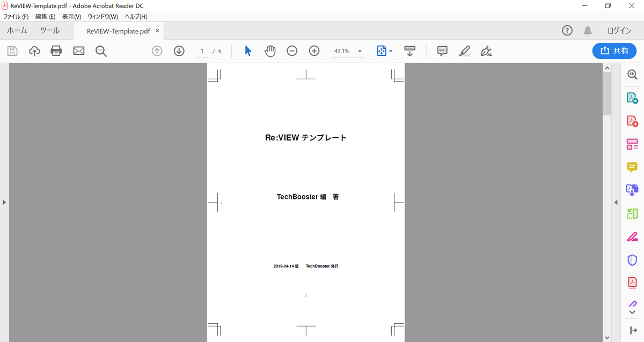The width and height of the screenshot is (644, 342).
Task: Click the scrollbar down arrow
Action: [x=607, y=338]
